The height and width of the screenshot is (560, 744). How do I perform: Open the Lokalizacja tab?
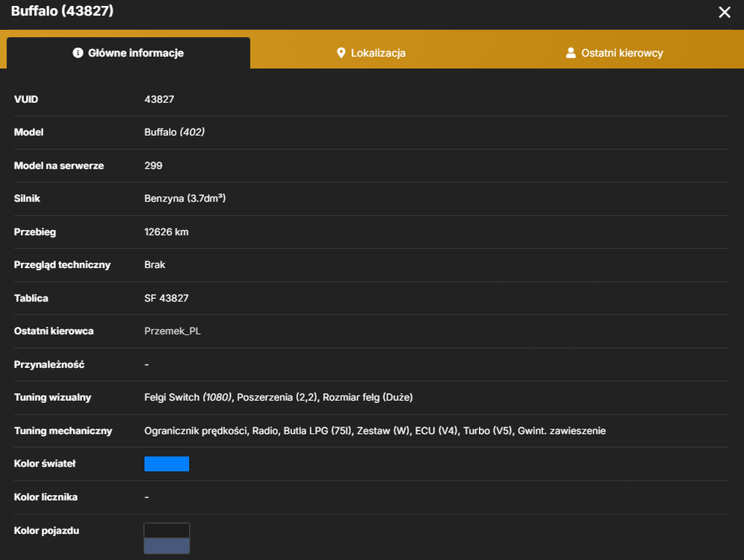click(371, 53)
